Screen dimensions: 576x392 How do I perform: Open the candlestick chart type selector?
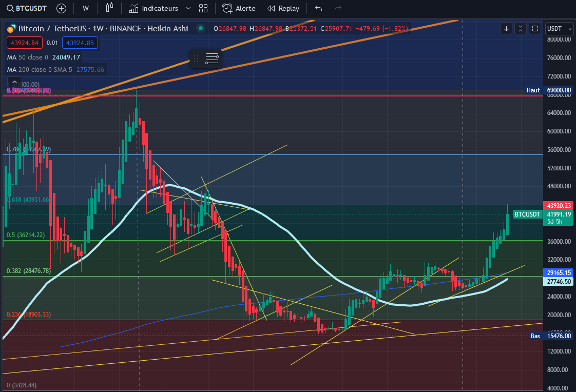click(x=109, y=8)
